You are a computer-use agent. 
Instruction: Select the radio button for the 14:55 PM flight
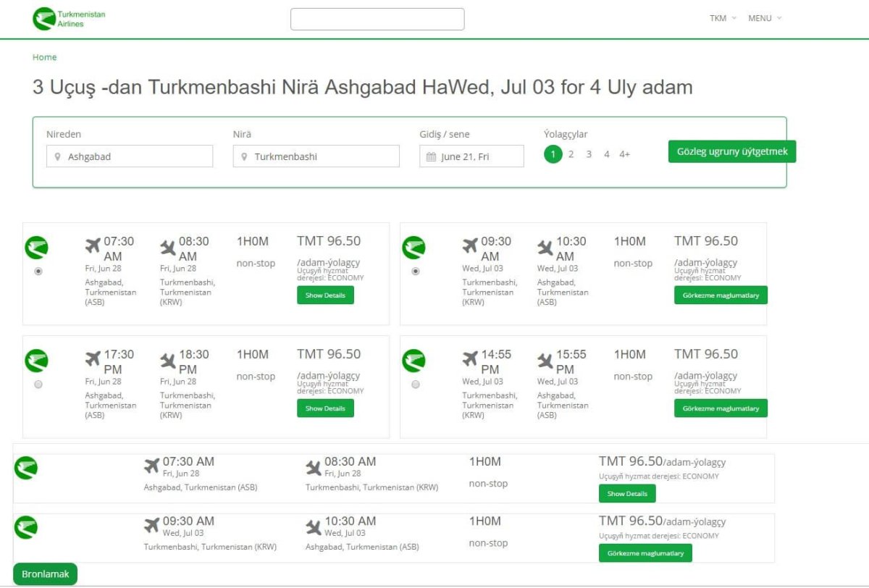(415, 385)
